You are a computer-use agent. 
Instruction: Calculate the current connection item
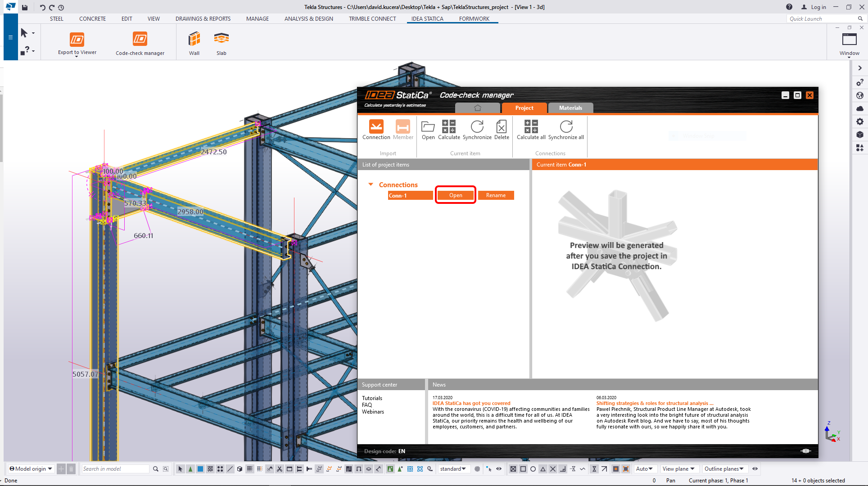[x=449, y=130]
